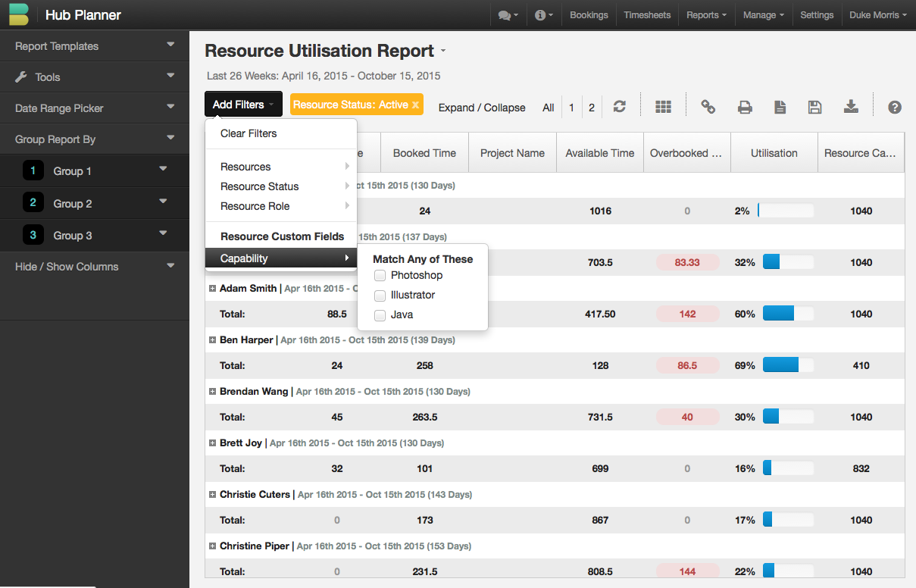The image size is (916, 588).
Task: Open the help question mark icon
Action: [x=895, y=107]
